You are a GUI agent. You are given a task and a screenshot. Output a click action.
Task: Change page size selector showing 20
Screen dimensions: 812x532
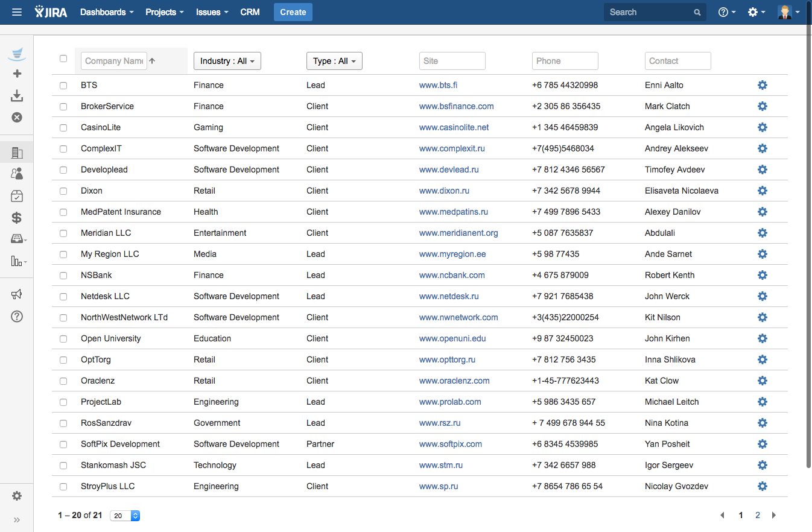pos(125,516)
